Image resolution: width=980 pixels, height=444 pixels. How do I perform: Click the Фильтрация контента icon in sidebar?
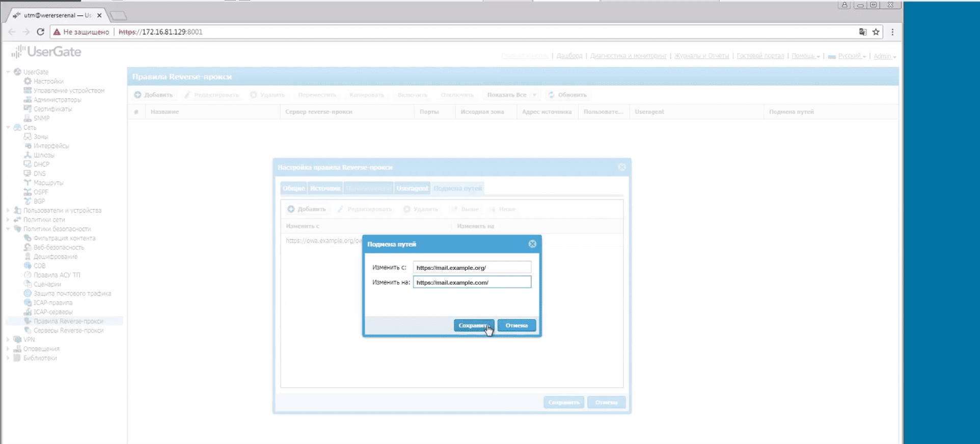coord(28,238)
